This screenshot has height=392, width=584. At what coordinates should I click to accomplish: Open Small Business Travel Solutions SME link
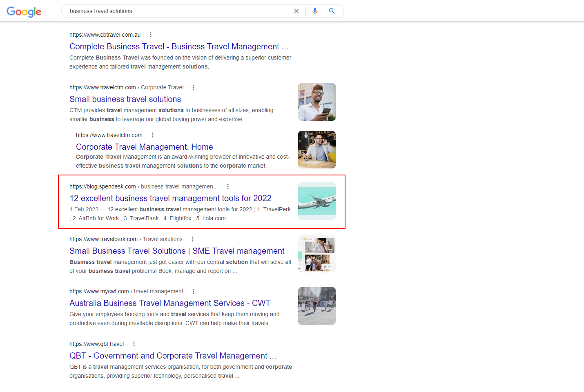pos(177,251)
